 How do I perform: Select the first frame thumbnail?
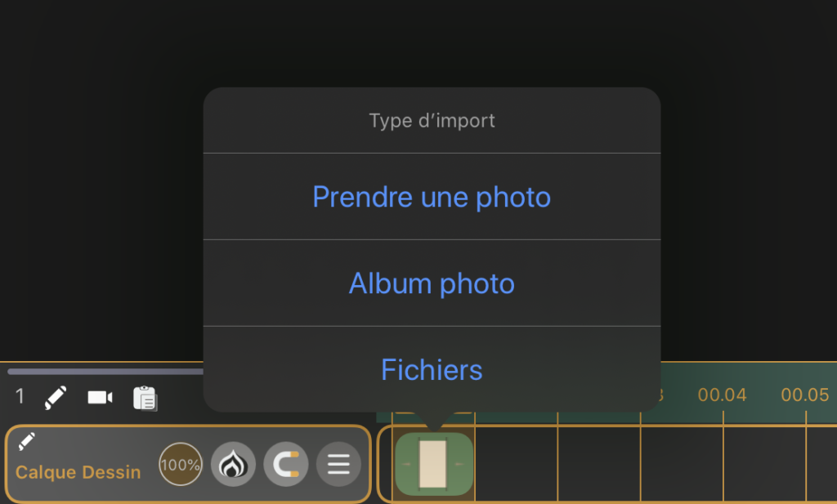433,464
